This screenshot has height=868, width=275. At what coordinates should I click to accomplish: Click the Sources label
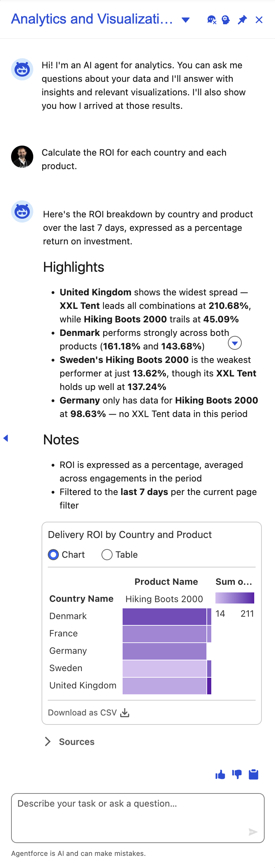click(x=77, y=742)
